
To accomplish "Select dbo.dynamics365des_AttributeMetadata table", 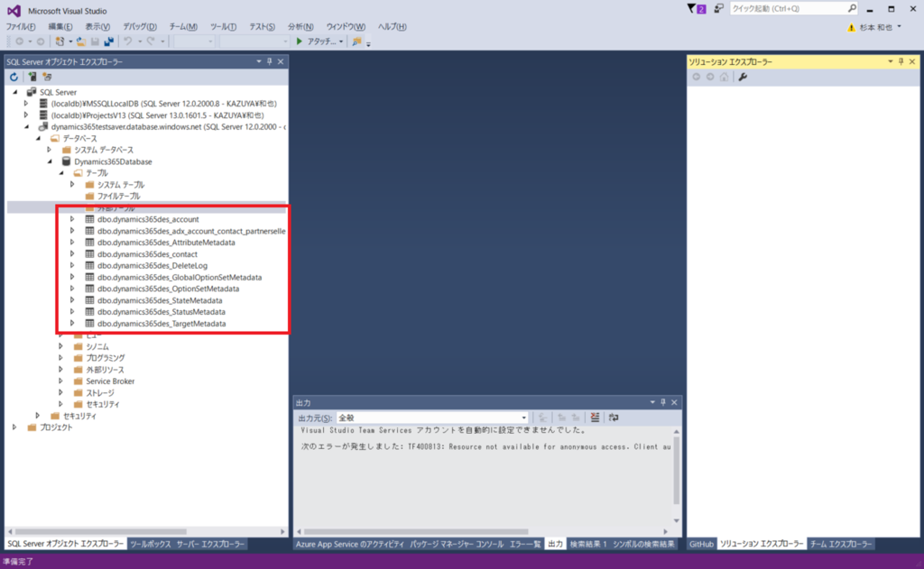I will coord(166,243).
